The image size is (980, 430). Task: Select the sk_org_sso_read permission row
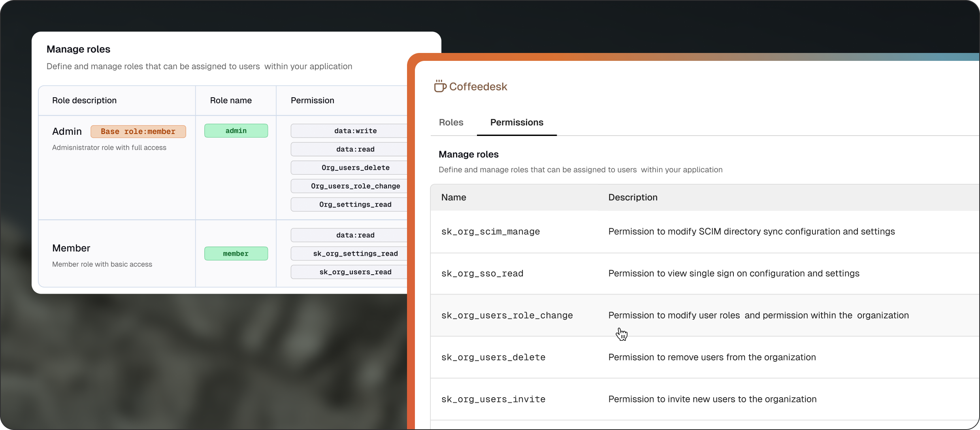coord(482,273)
